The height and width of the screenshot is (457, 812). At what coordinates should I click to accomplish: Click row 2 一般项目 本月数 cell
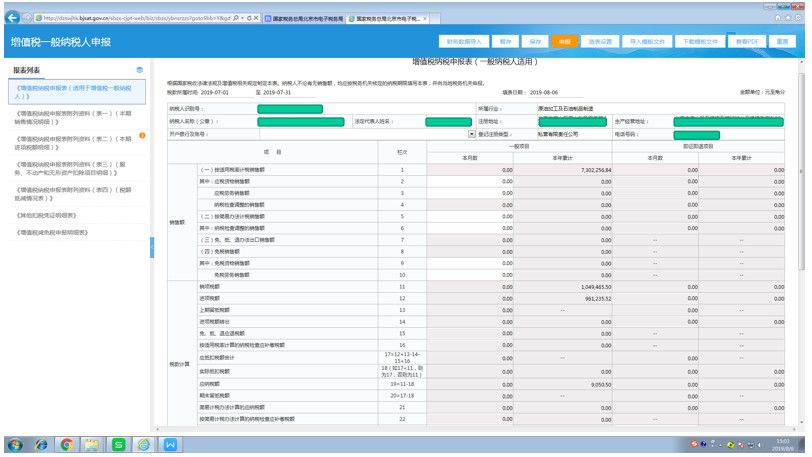point(470,181)
